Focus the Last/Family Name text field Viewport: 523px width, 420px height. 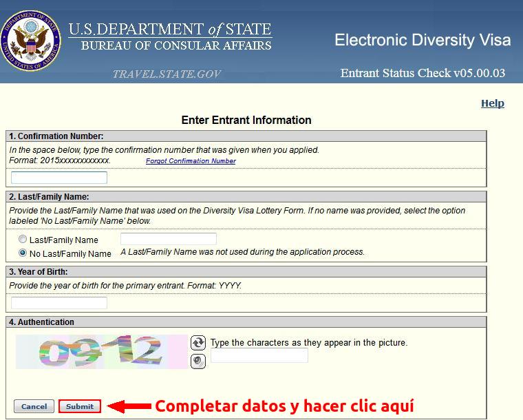169,239
